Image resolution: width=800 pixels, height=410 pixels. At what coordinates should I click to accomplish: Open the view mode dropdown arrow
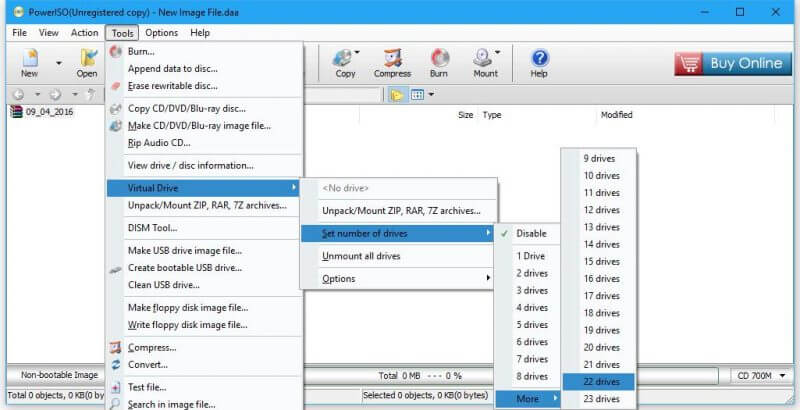[x=431, y=95]
